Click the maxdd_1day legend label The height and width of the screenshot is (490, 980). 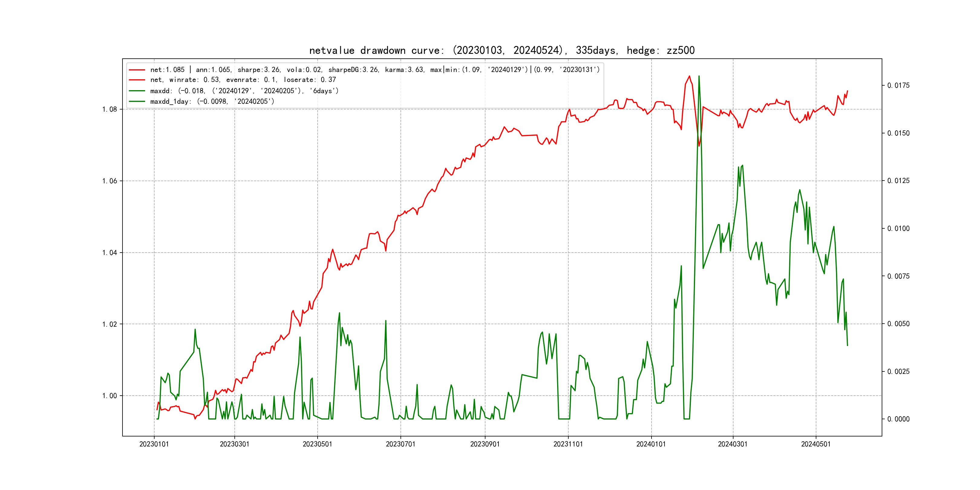pyautogui.click(x=212, y=102)
